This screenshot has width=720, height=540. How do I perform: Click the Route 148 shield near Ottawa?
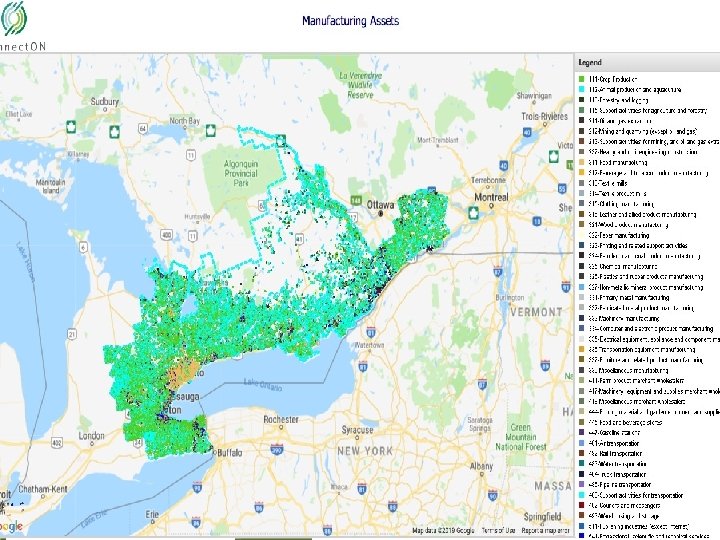[x=356, y=200]
